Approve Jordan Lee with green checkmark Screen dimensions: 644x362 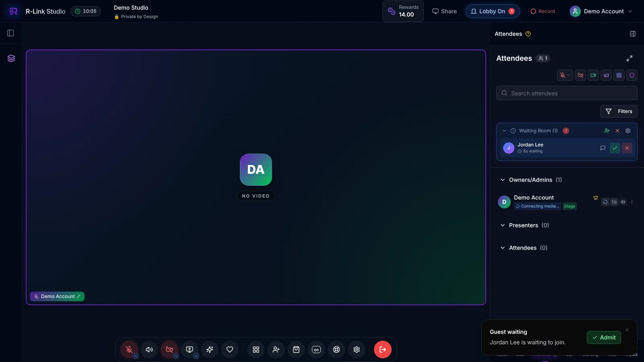pyautogui.click(x=615, y=148)
